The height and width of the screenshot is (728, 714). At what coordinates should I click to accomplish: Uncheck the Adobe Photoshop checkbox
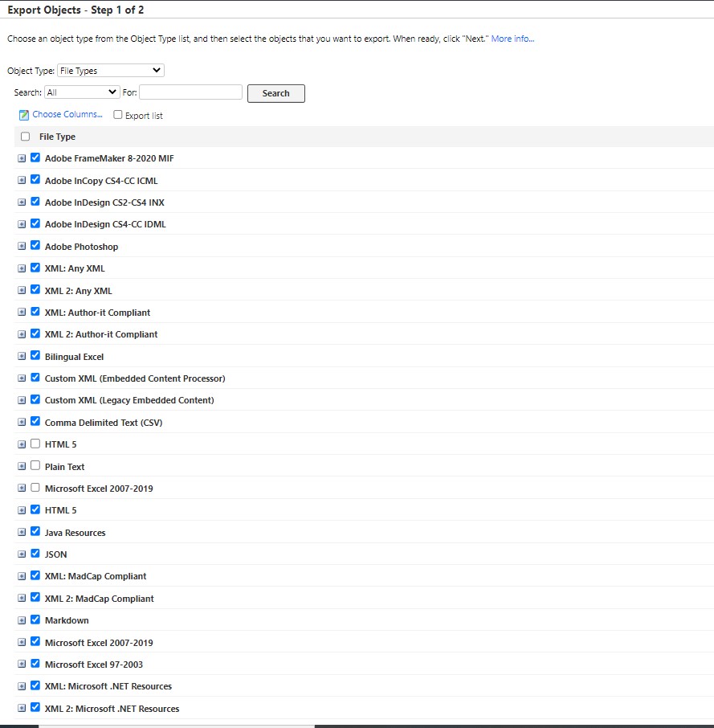[35, 245]
